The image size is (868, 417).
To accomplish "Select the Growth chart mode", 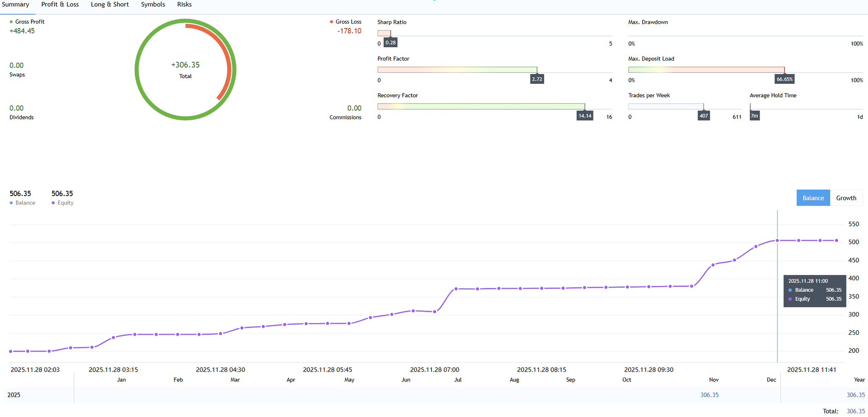I will pyautogui.click(x=846, y=198).
